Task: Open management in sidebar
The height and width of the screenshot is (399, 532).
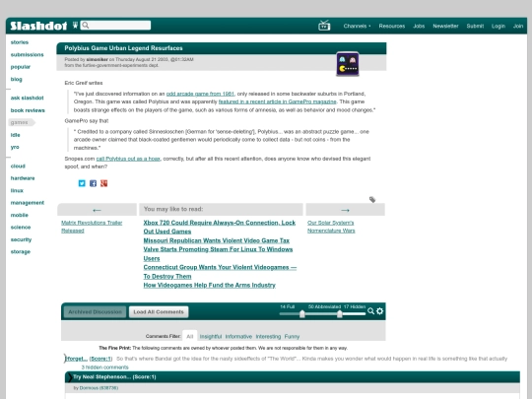Action: coord(28,203)
